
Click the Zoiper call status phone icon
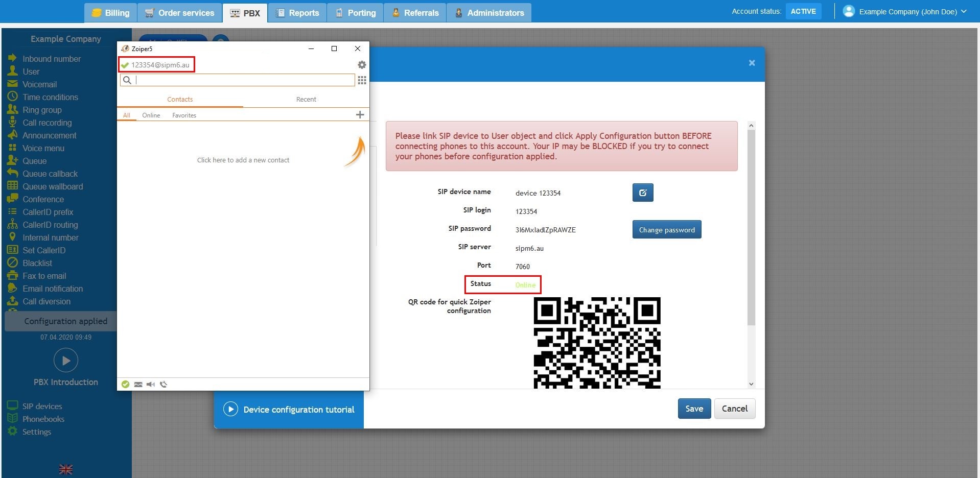pyautogui.click(x=164, y=385)
